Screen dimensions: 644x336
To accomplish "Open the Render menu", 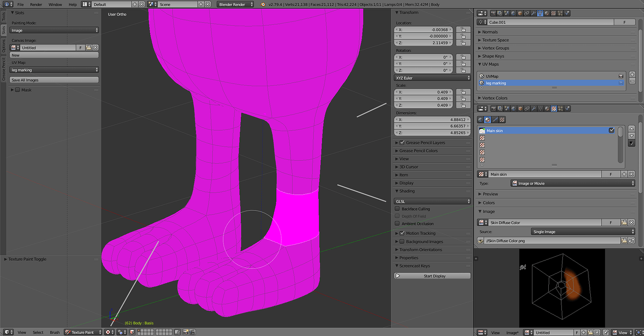I will click(36, 4).
